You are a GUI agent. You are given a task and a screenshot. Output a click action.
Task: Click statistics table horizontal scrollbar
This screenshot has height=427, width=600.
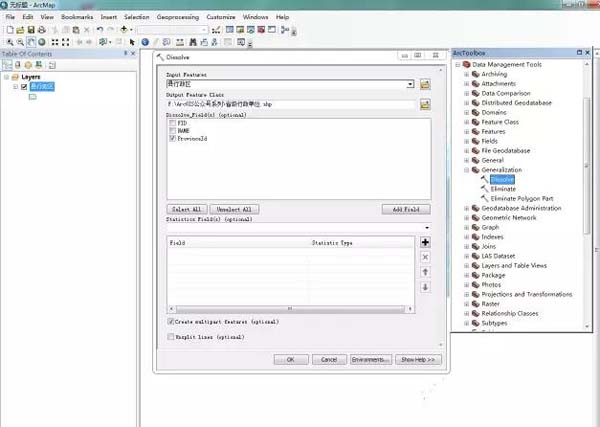coord(290,308)
